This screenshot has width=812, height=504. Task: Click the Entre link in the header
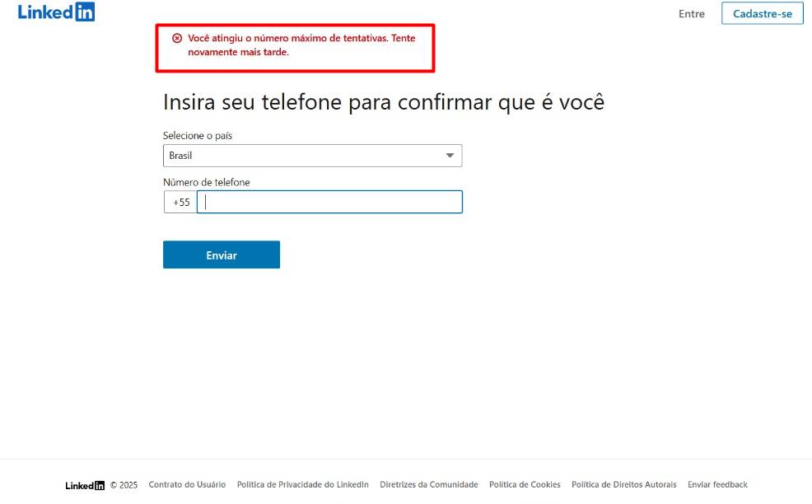click(x=691, y=14)
